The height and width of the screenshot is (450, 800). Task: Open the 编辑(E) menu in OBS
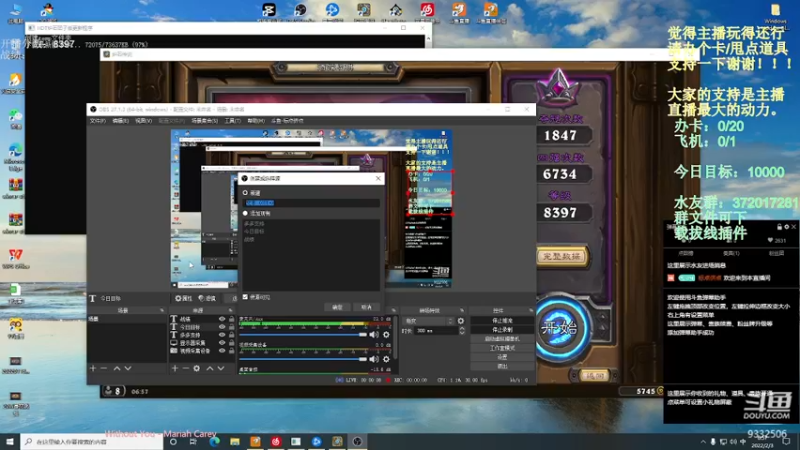click(120, 121)
